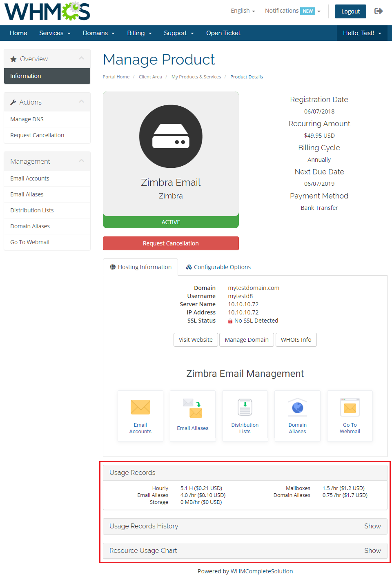Image resolution: width=392 pixels, height=577 pixels.
Task: Switch to the Configurable Options tab
Action: coord(218,267)
